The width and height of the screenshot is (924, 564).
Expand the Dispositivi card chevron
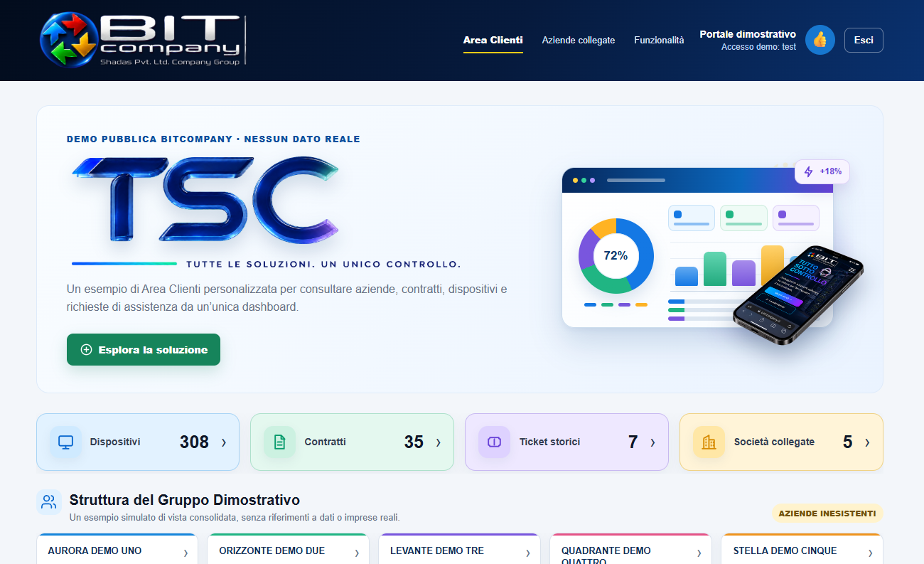(x=224, y=442)
